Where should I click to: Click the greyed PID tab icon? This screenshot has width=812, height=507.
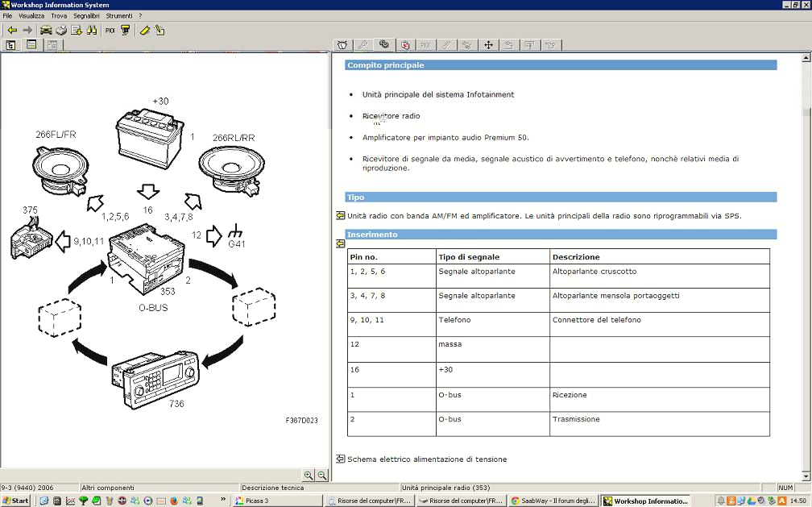click(x=425, y=45)
